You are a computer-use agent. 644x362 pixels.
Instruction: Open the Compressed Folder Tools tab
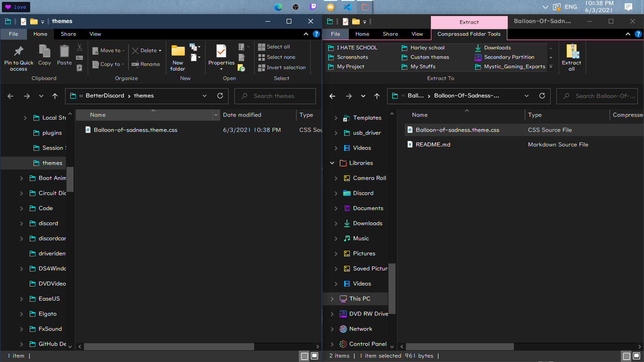coord(469,34)
